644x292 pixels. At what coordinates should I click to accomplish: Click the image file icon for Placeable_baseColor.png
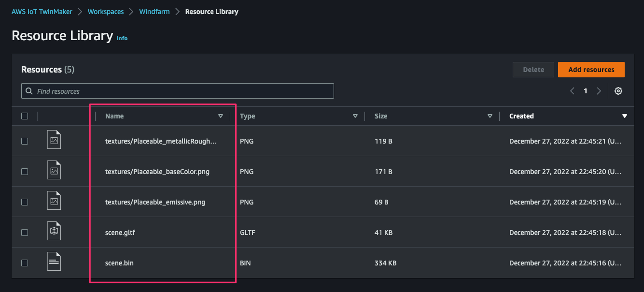pyautogui.click(x=54, y=171)
